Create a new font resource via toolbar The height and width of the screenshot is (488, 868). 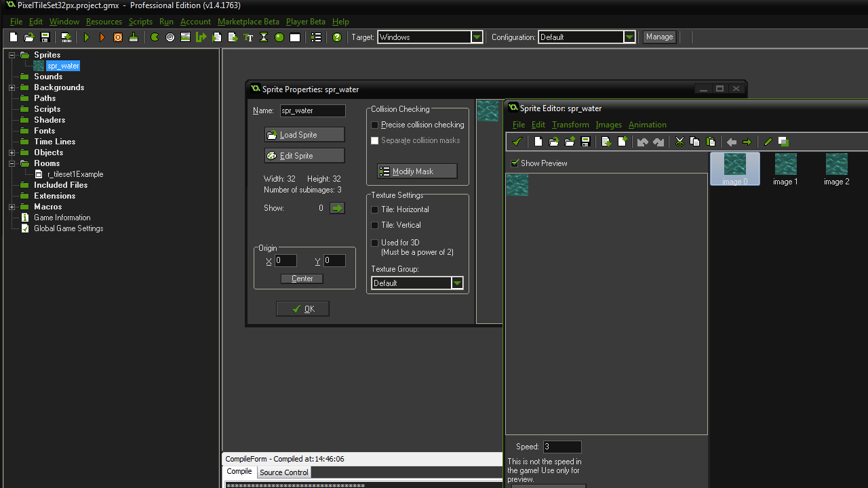[x=248, y=37]
